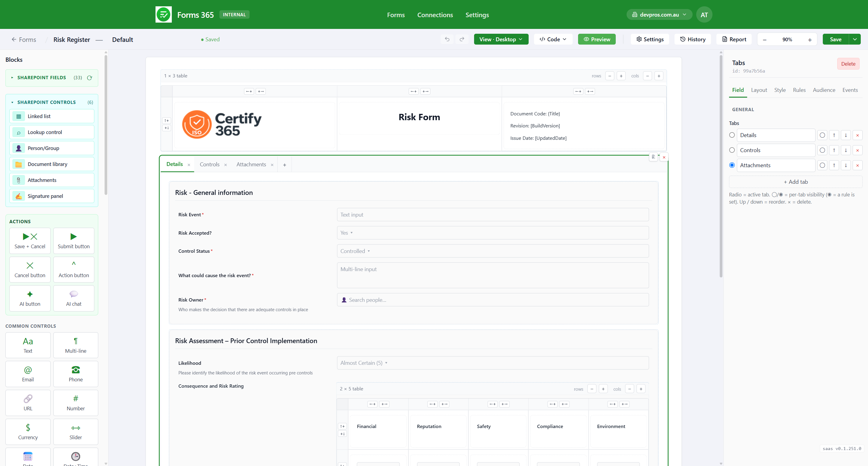Delete the Controls tab entry

[x=857, y=150]
